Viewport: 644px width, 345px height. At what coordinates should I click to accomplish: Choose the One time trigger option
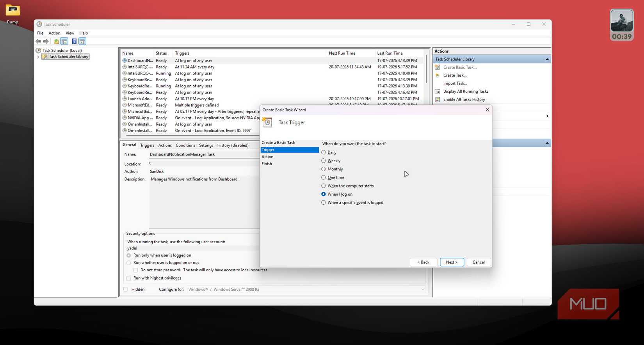(x=324, y=177)
